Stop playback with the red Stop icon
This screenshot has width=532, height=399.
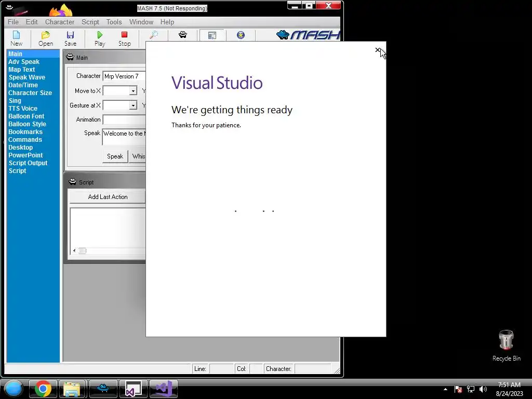[x=125, y=38]
